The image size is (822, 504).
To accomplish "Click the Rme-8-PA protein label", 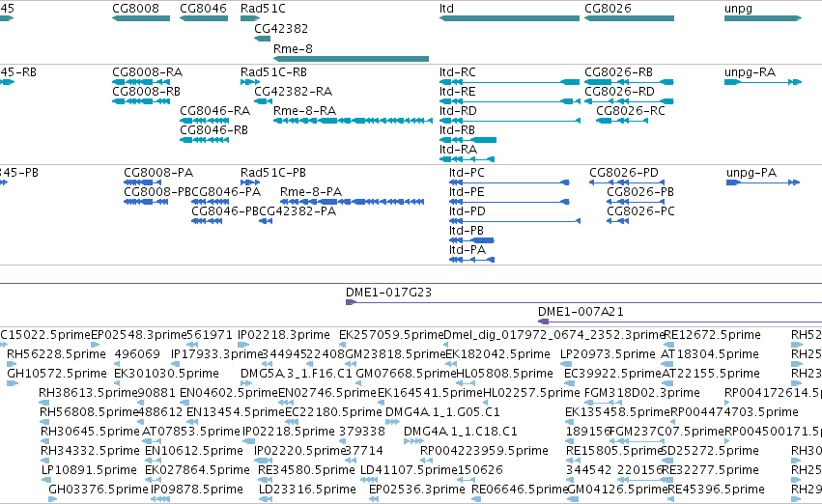I will 311,192.
